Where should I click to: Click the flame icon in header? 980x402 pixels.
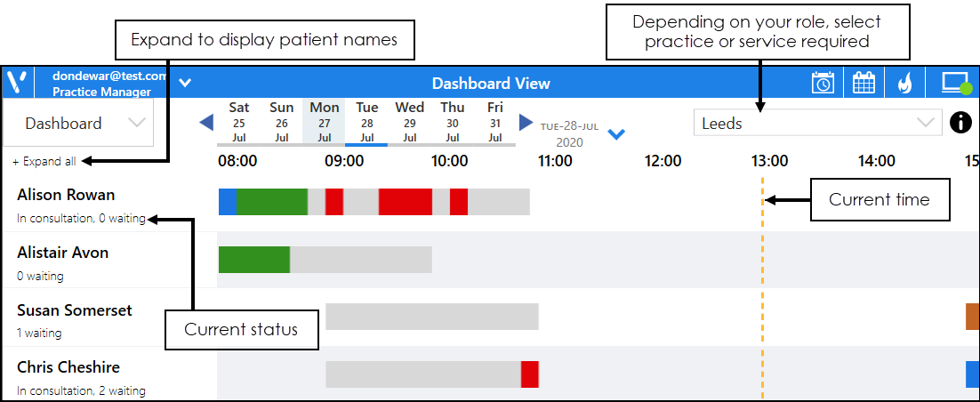[904, 84]
